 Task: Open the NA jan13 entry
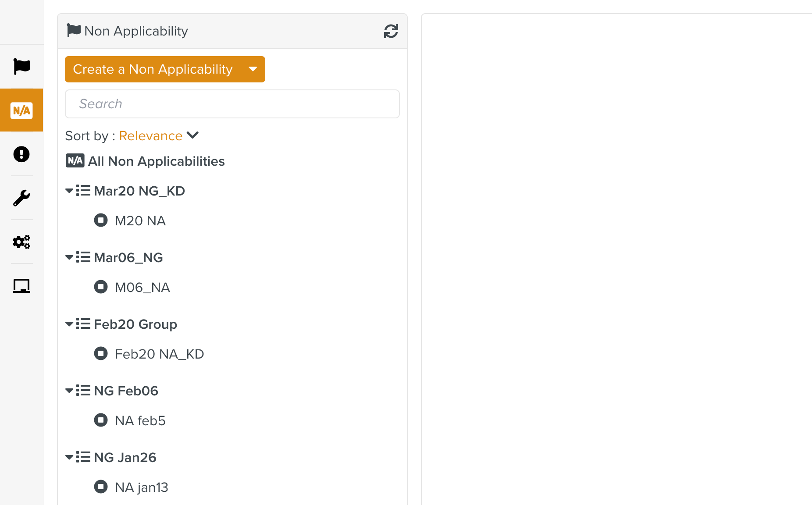[x=141, y=487]
